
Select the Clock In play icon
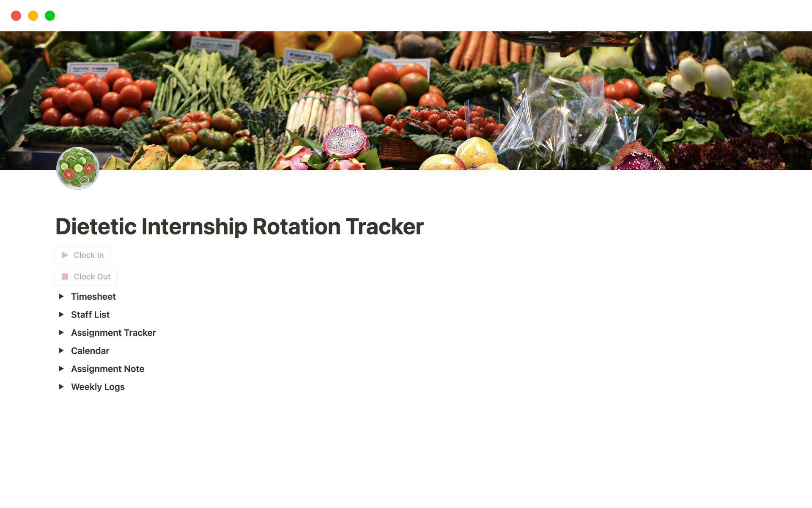65,255
